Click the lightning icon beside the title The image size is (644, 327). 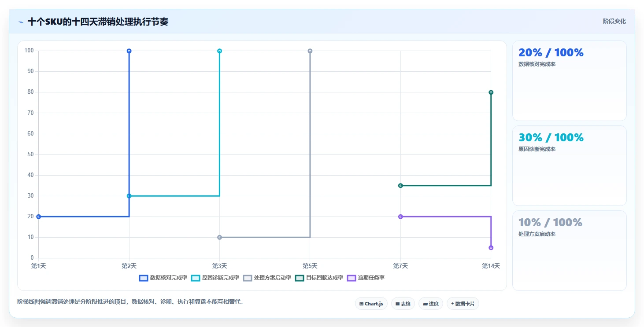pos(21,22)
